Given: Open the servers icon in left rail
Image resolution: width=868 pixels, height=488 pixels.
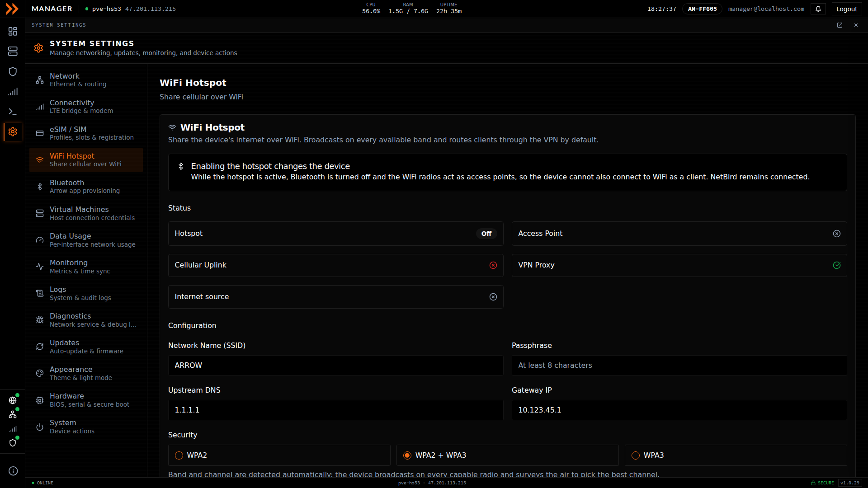Looking at the screenshot, I should click(x=13, y=51).
